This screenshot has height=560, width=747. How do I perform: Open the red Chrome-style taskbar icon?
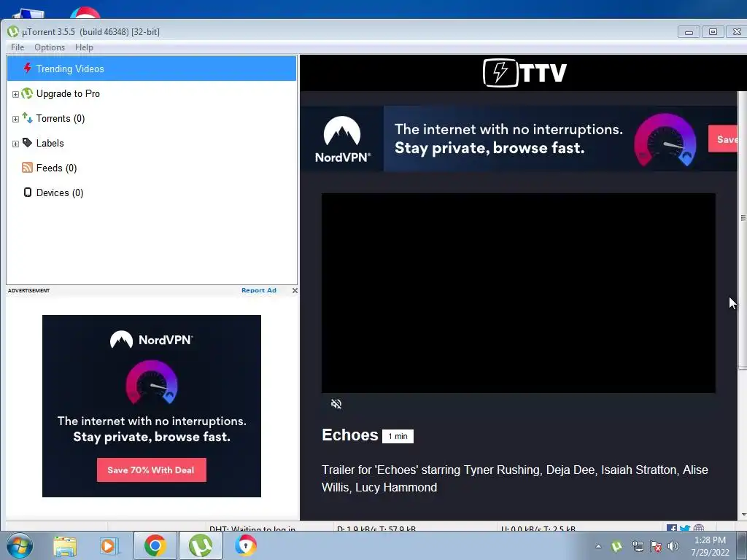[x=246, y=545]
